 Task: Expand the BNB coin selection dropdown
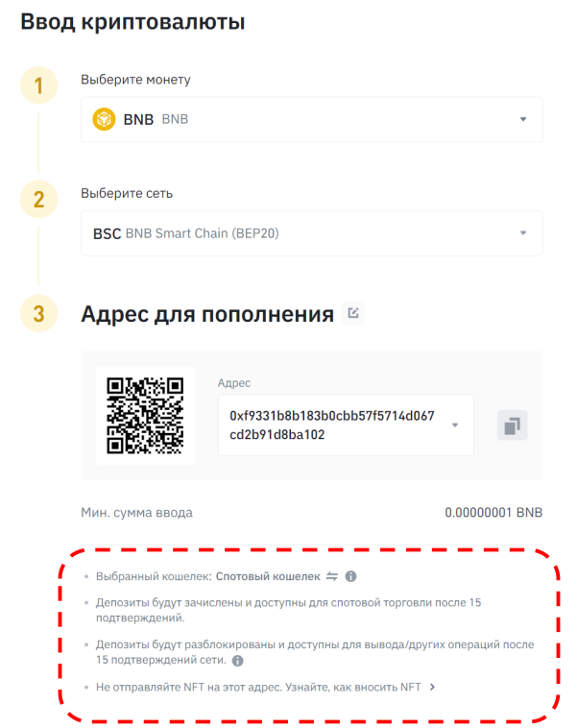pyautogui.click(x=523, y=119)
